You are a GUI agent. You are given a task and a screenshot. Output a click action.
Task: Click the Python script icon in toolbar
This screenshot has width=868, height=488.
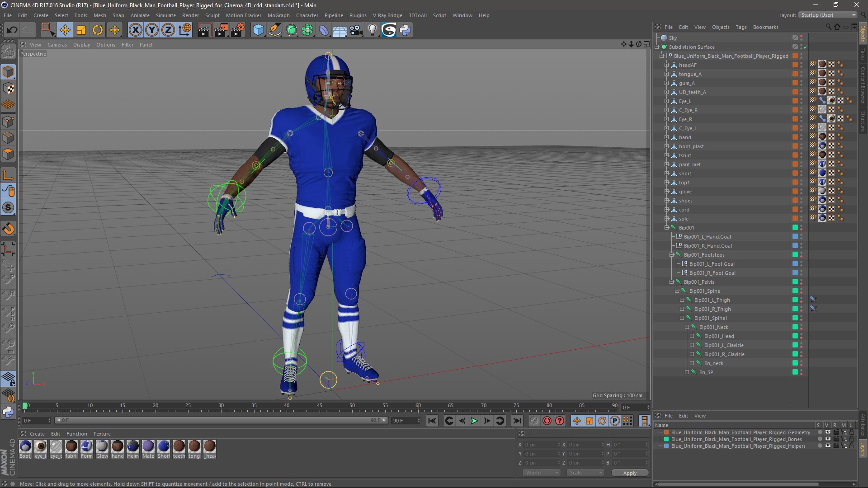pos(406,30)
